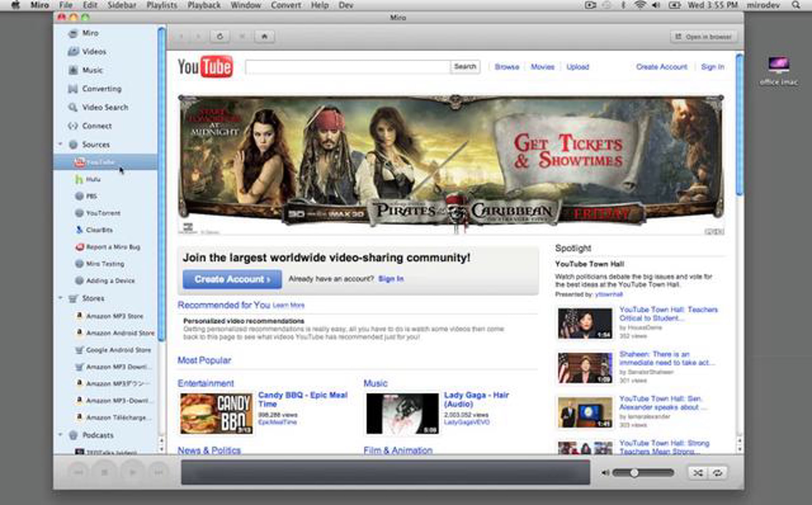Image resolution: width=812 pixels, height=505 pixels.
Task: Click the Candy BBQ video thumbnail
Action: tap(216, 413)
